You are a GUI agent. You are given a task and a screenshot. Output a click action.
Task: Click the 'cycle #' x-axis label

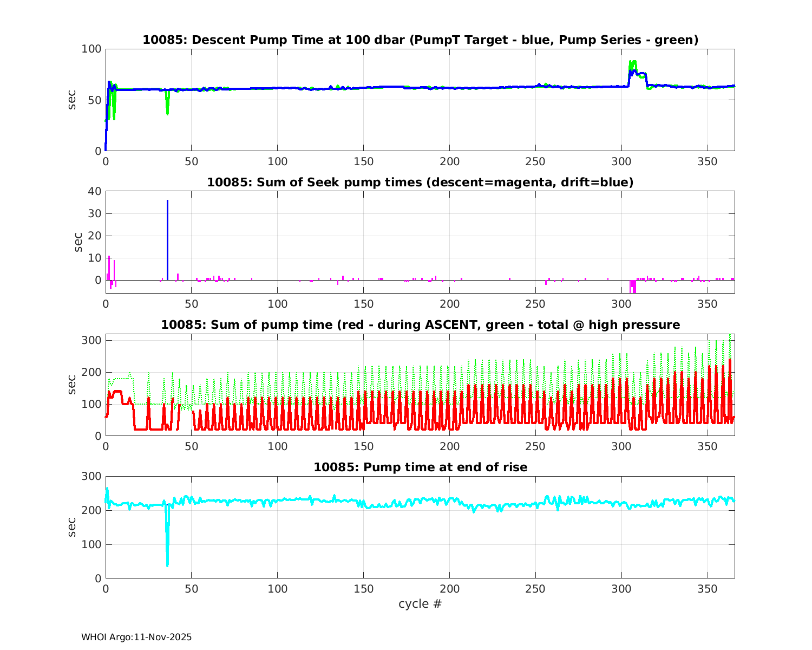click(420, 603)
